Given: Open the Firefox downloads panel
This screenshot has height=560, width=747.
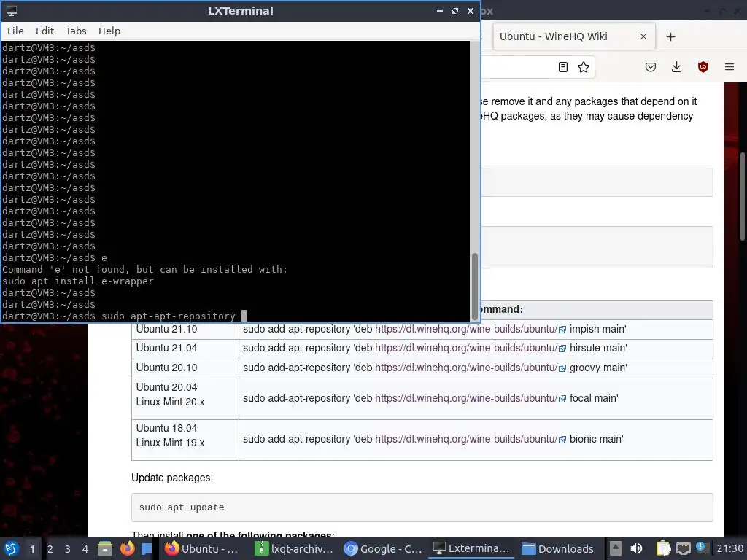Looking at the screenshot, I should (x=676, y=67).
